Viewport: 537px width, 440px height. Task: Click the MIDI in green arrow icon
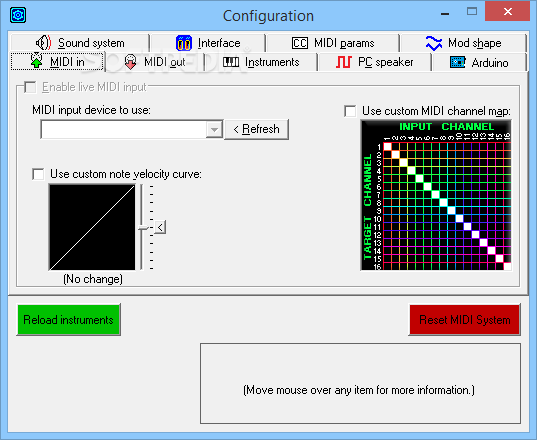[x=37, y=61]
